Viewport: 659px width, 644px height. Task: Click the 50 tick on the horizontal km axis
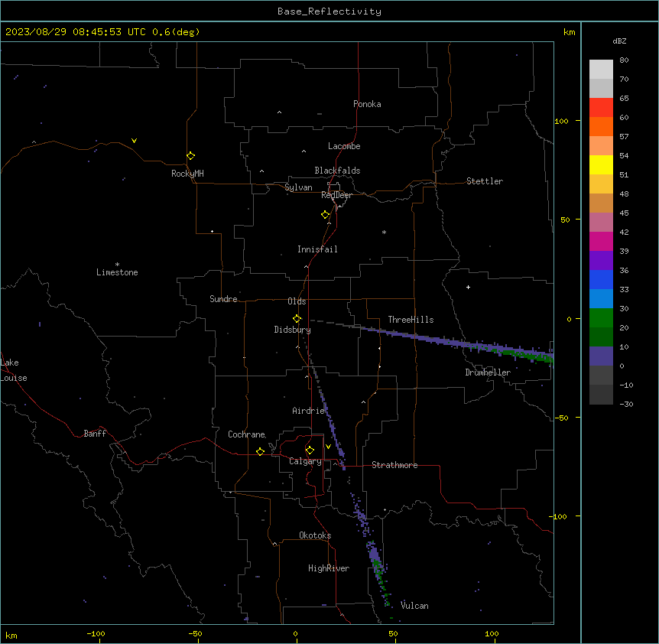(x=394, y=633)
